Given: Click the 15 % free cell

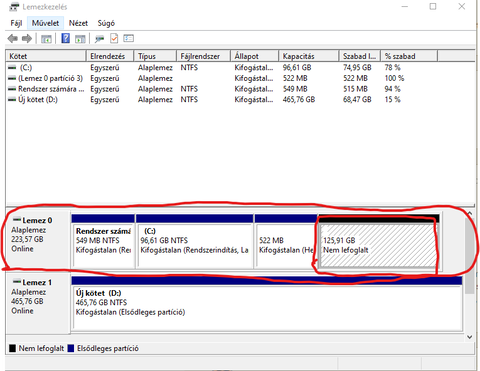Looking at the screenshot, I should pos(393,100).
